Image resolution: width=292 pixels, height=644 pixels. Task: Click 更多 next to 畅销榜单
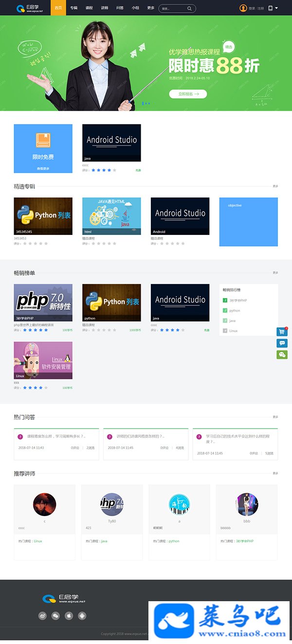tap(275, 272)
